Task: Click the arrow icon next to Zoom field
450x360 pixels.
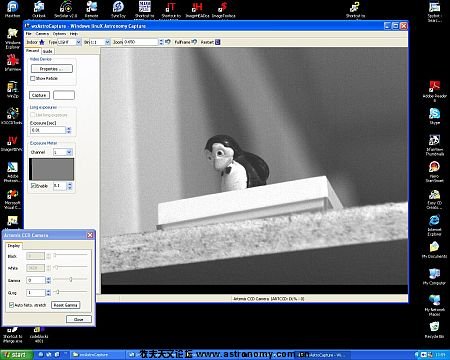Action: (x=168, y=42)
